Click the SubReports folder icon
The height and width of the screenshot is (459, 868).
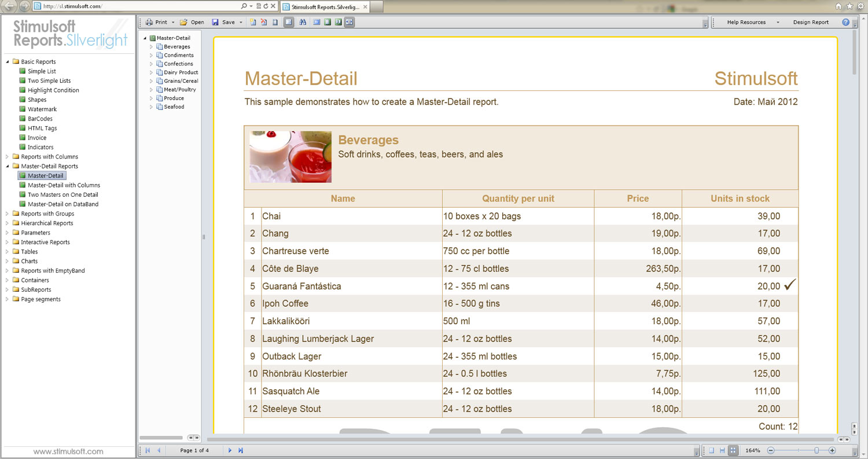(16, 290)
